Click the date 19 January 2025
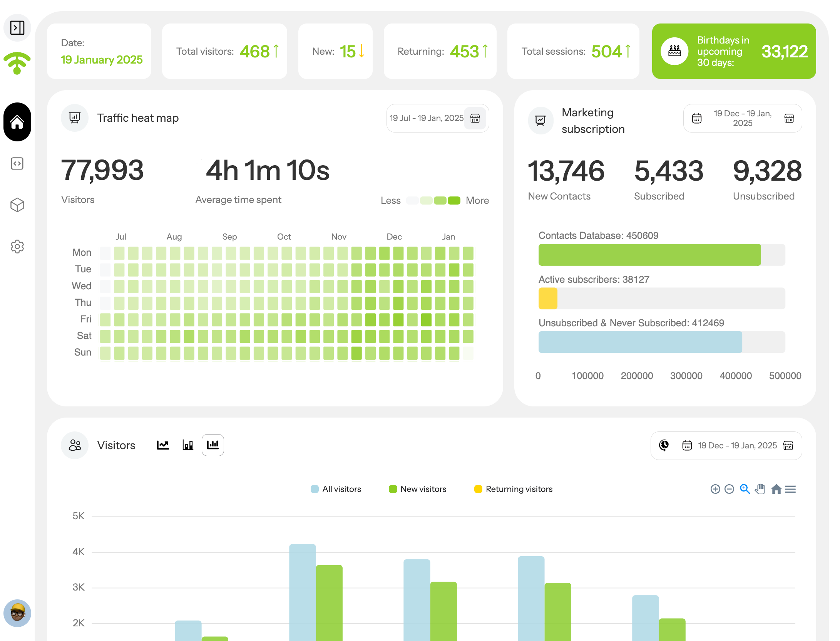 point(102,60)
